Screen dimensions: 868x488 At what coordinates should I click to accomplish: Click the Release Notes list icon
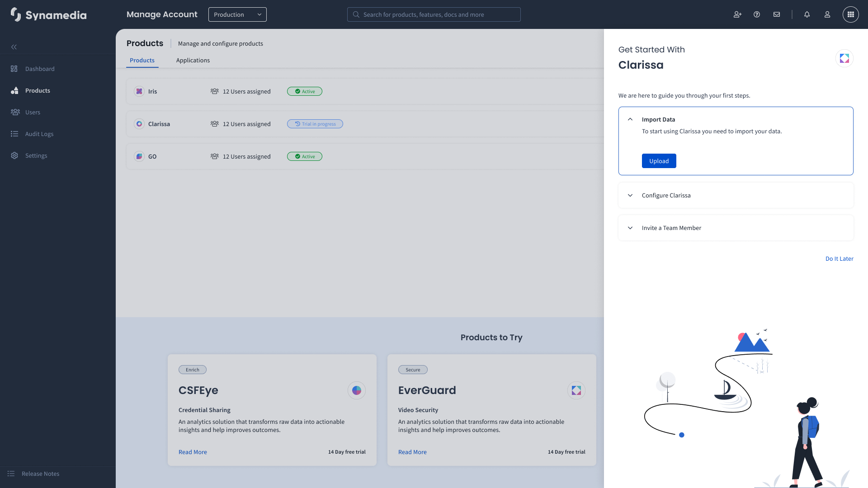pos(11,474)
